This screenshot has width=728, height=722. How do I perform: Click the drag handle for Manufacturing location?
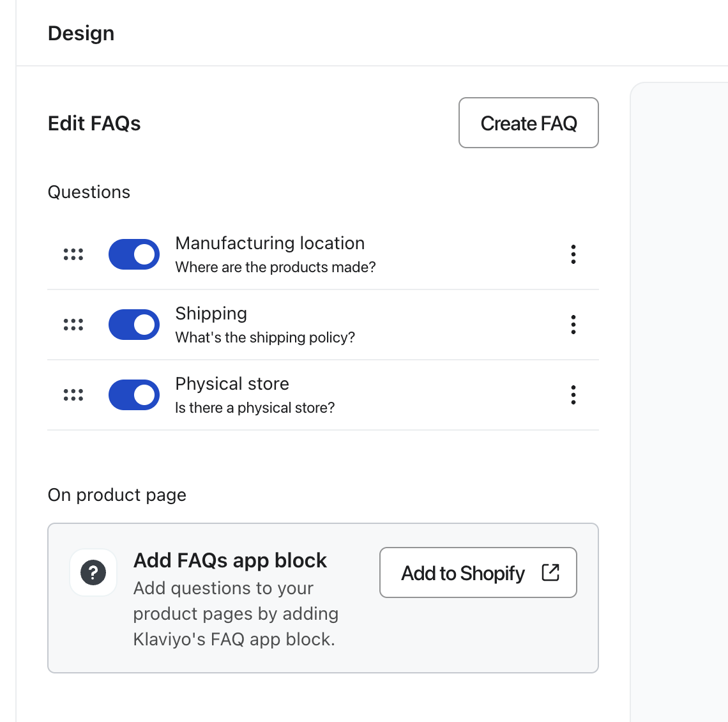73,254
